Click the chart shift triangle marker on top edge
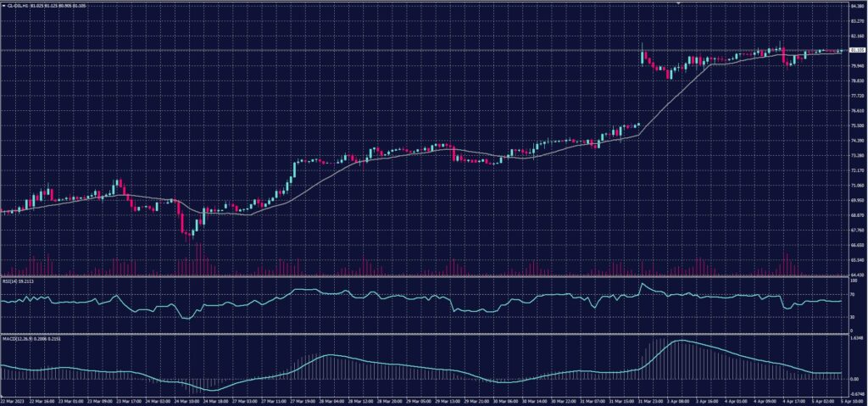Viewport: 868px width, 406px height. pos(679,3)
